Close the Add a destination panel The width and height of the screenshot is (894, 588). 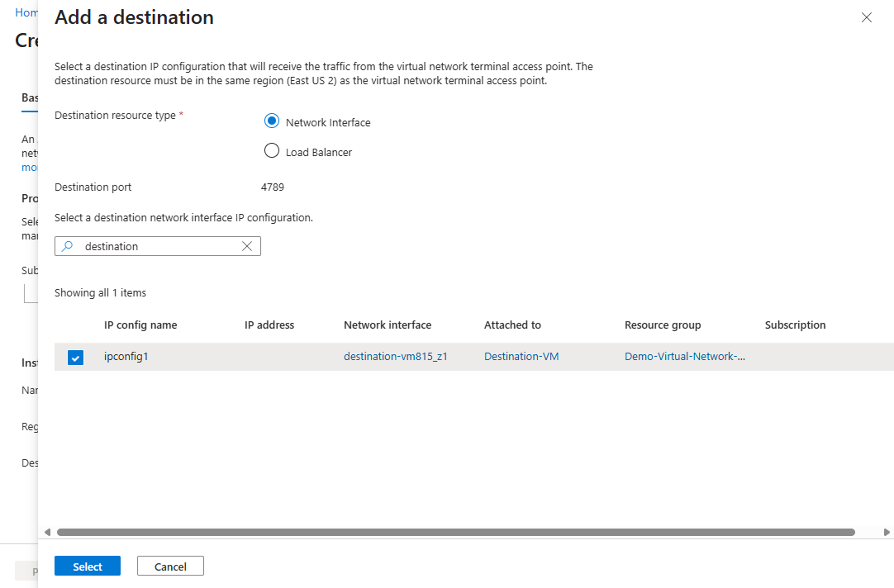866,17
